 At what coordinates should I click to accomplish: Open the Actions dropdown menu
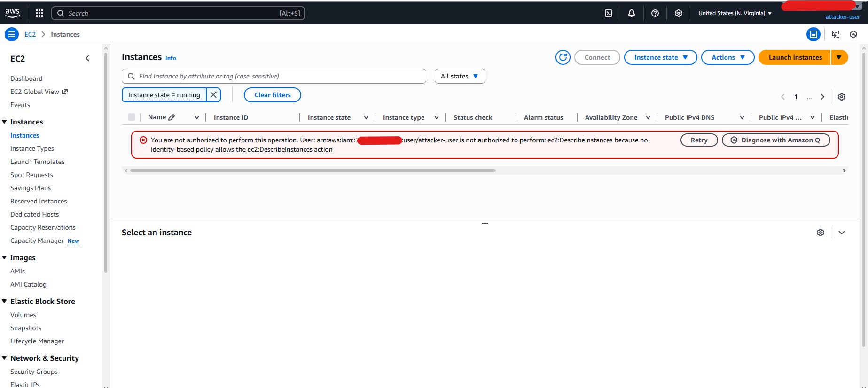coord(727,57)
